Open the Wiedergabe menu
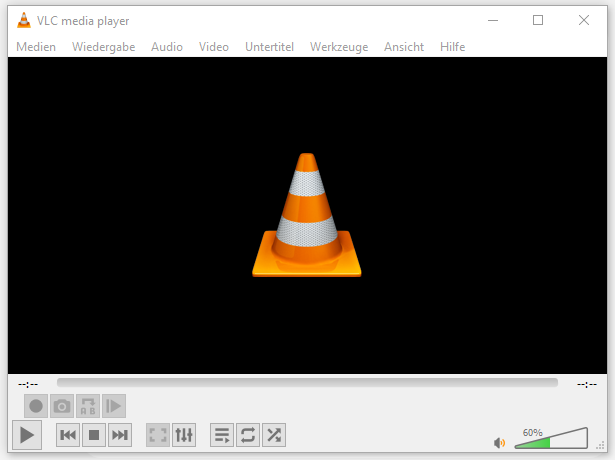 104,47
